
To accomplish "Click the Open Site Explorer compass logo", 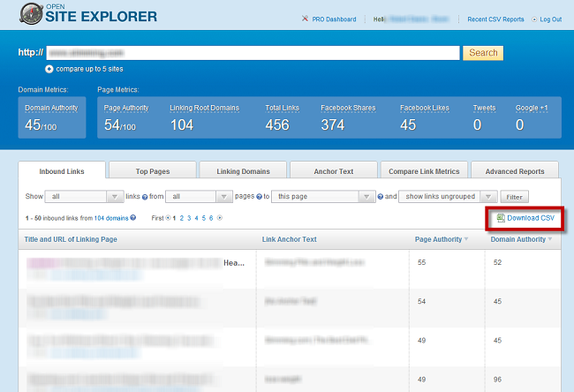I will tap(31, 13).
